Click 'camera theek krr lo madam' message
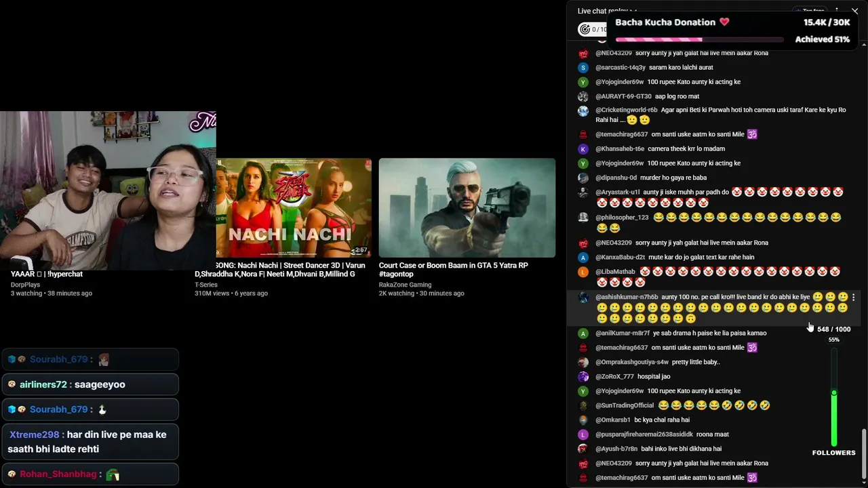This screenshot has height=488, width=868. [686, 149]
